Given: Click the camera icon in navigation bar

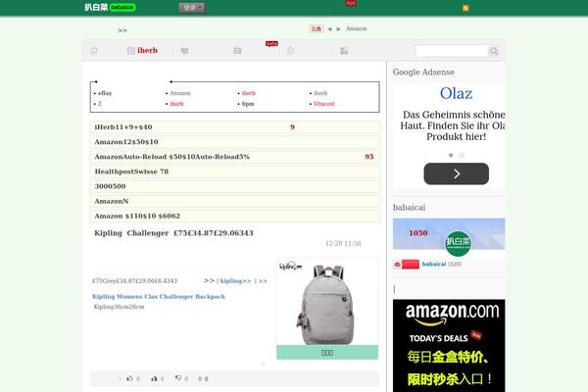Looking at the screenshot, I should [x=237, y=51].
